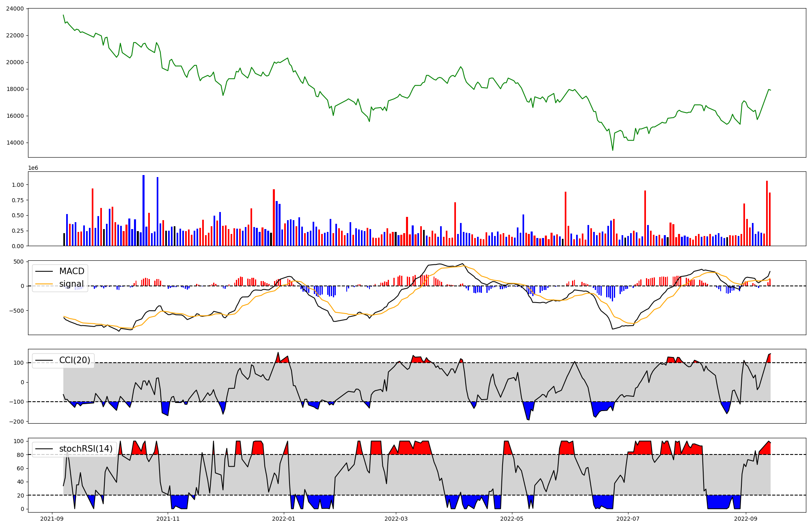Screen dimensions: 812x528
Task: Click the 2021-09 x-axis date label
Action: pos(52,519)
